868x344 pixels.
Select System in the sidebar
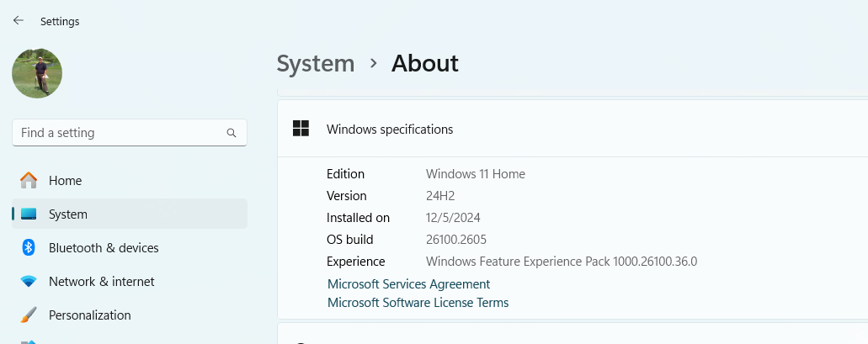click(x=130, y=214)
